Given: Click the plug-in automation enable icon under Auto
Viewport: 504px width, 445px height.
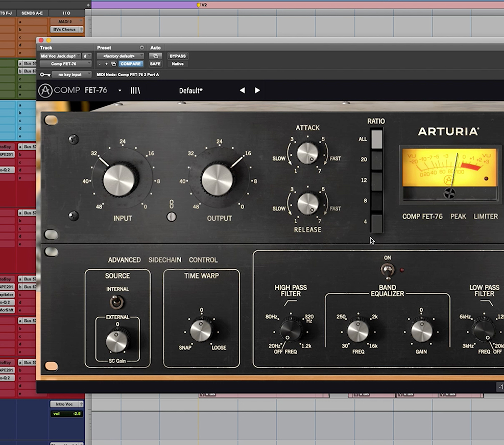Looking at the screenshot, I should (x=155, y=56).
